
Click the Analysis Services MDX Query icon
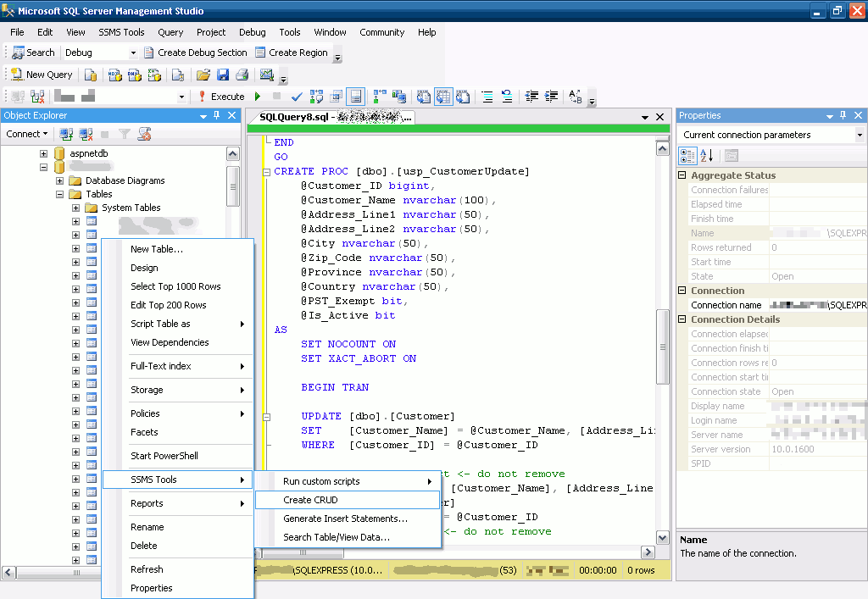point(115,75)
